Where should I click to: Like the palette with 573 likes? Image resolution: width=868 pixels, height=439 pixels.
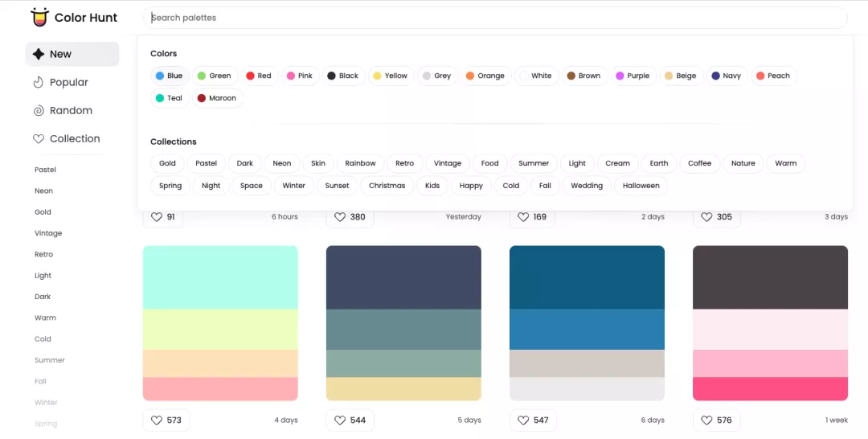tap(166, 421)
